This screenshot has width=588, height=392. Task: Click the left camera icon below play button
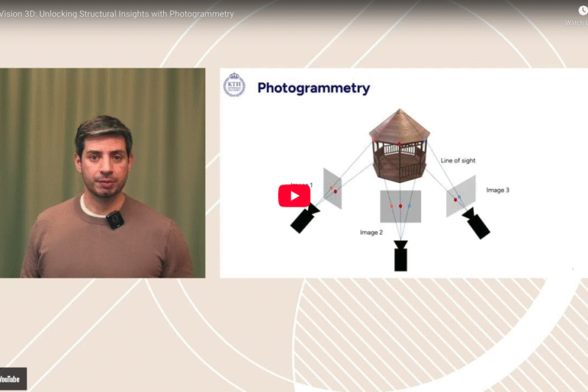304,219
